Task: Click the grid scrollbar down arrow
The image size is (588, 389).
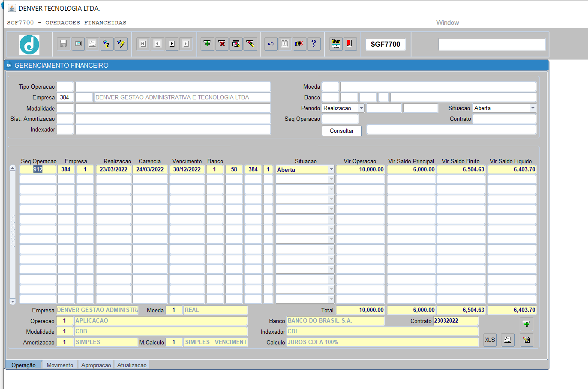Action: 12,302
